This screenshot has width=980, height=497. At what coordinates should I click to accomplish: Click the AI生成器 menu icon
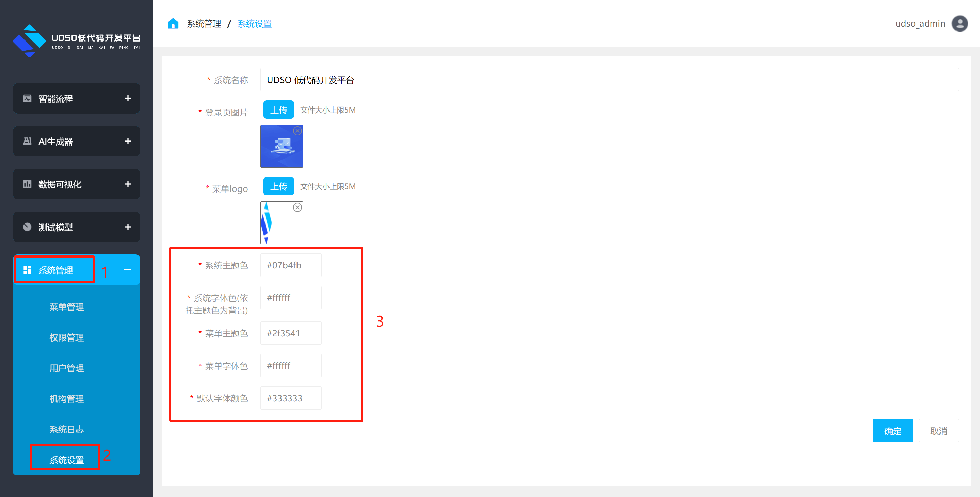(27, 142)
